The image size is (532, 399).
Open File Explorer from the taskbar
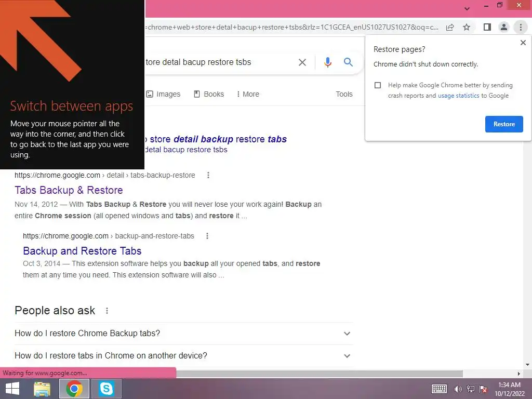(x=42, y=389)
